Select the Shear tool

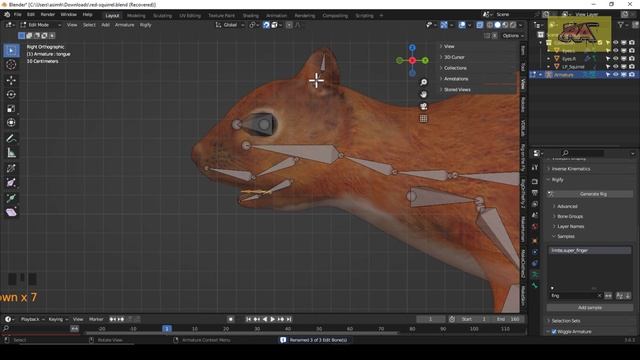tap(11, 213)
